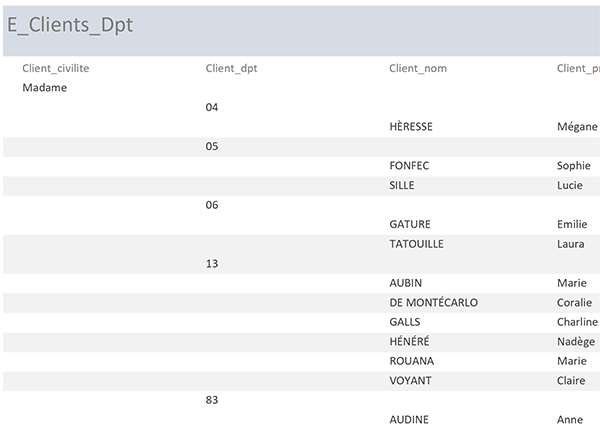Image resolution: width=600 pixels, height=428 pixels.
Task: Click the DE MONTÉCARLO name field
Action: tap(434, 302)
